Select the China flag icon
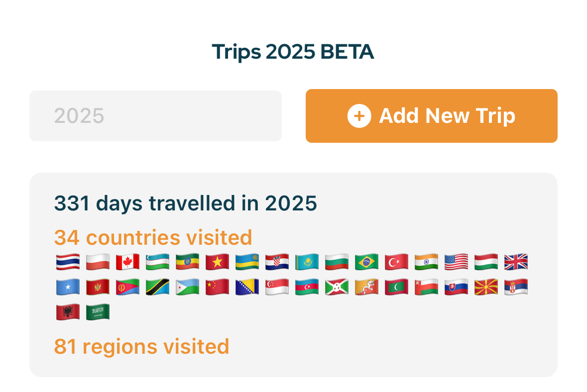 (218, 287)
